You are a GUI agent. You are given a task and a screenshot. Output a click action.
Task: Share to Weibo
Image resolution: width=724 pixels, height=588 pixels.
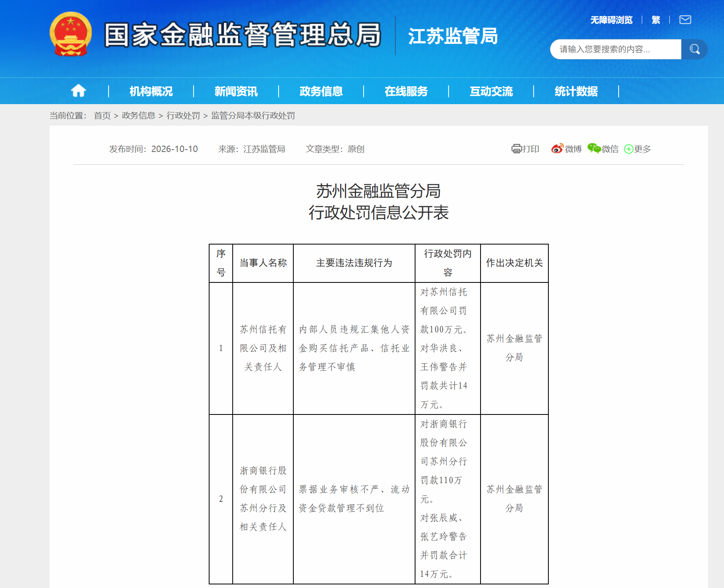[566, 149]
